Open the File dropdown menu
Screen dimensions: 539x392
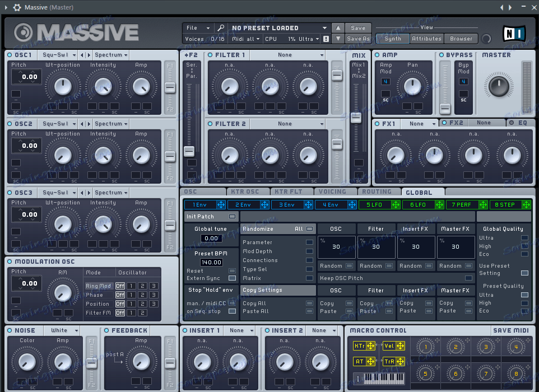[198, 28]
